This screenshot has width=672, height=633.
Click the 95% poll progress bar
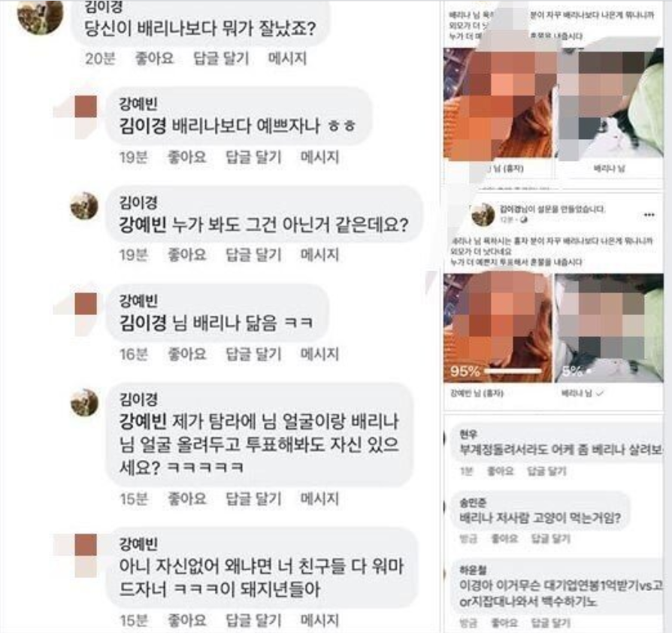(513, 371)
